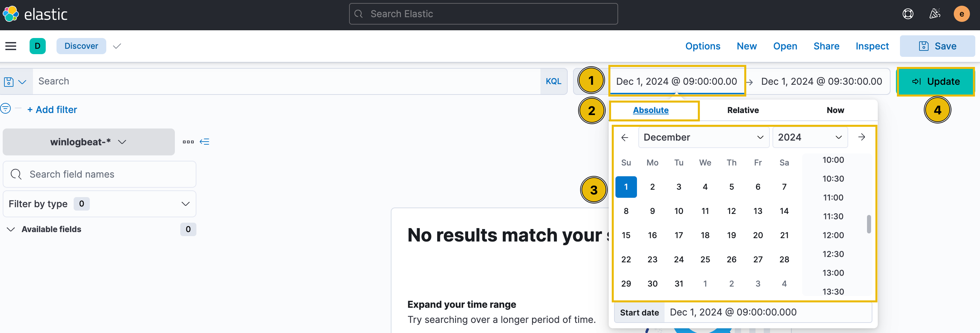Click the KQL query search field
The height and width of the screenshot is (333, 980).
tap(286, 81)
